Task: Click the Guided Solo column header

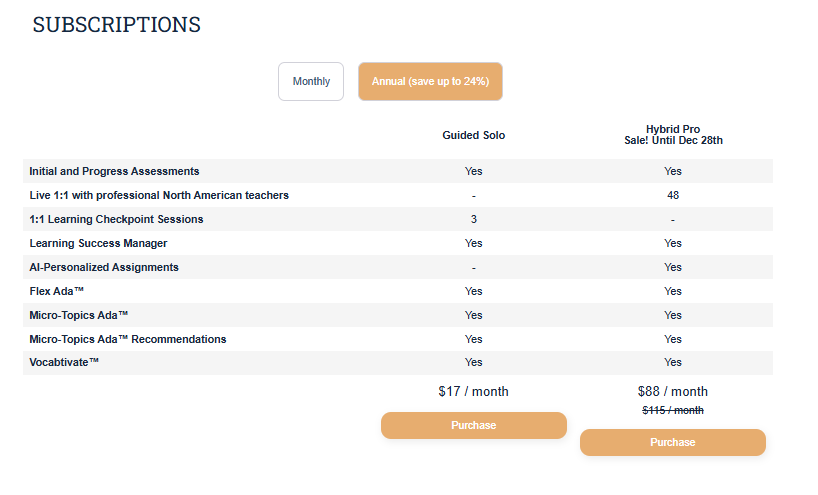Action: click(x=473, y=135)
